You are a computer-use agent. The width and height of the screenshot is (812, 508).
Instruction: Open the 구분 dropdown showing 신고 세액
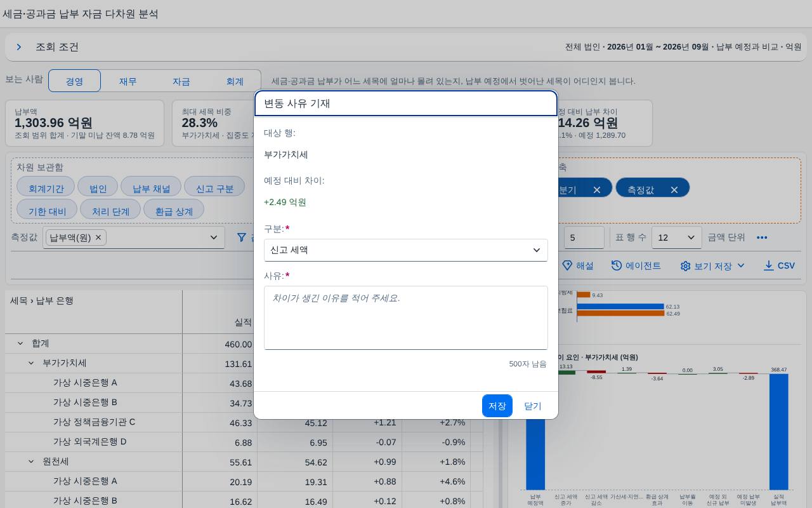pyautogui.click(x=406, y=250)
